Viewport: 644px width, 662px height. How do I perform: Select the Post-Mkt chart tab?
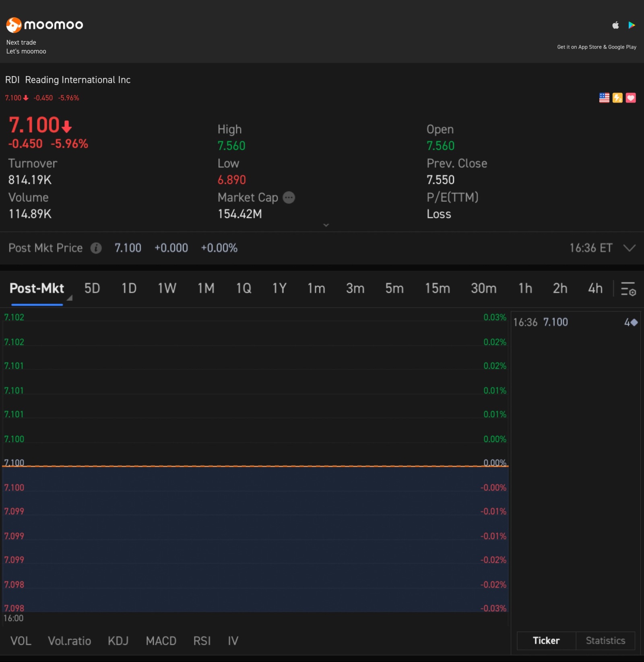click(37, 289)
